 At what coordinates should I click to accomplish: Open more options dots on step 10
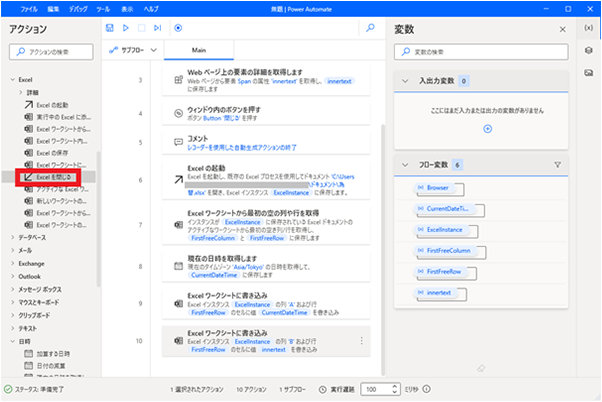pyautogui.click(x=361, y=341)
